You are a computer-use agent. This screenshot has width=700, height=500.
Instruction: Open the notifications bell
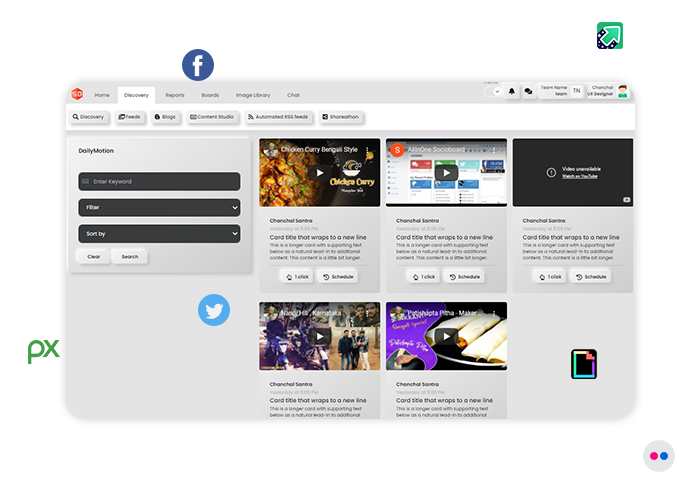(x=512, y=92)
